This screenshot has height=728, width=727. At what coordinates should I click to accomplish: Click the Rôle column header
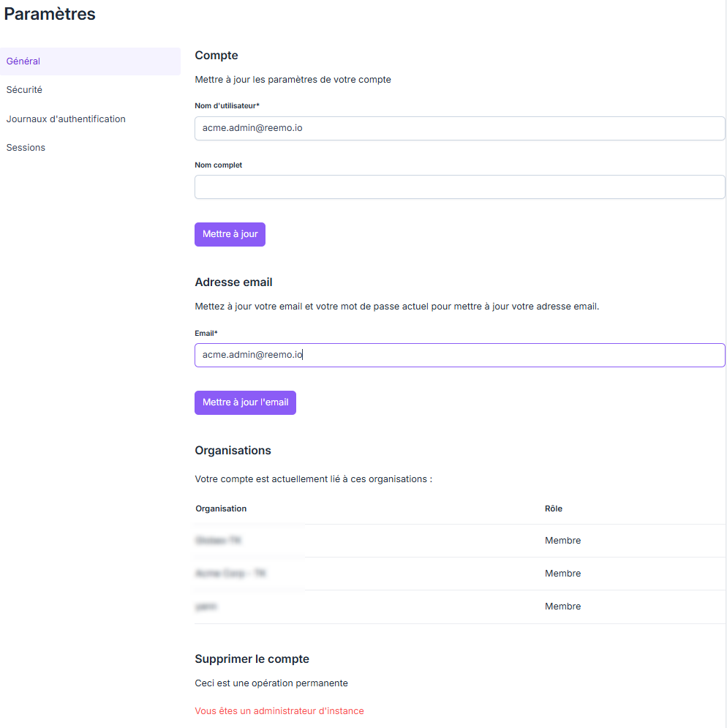click(x=554, y=509)
